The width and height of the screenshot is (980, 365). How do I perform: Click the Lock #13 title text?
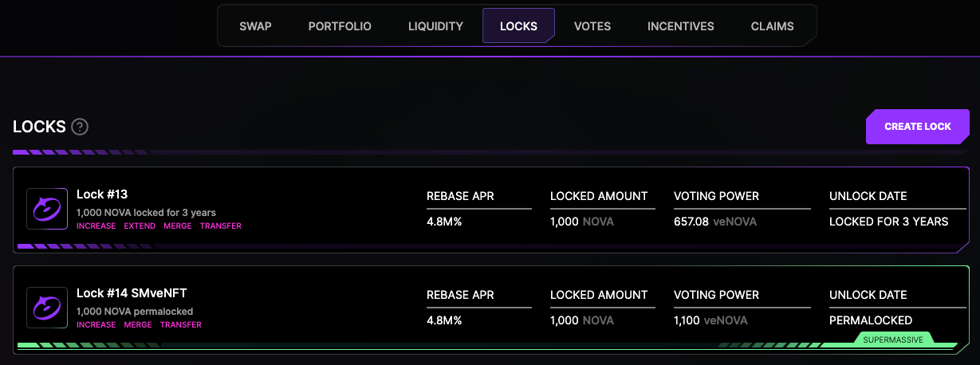[x=102, y=194]
